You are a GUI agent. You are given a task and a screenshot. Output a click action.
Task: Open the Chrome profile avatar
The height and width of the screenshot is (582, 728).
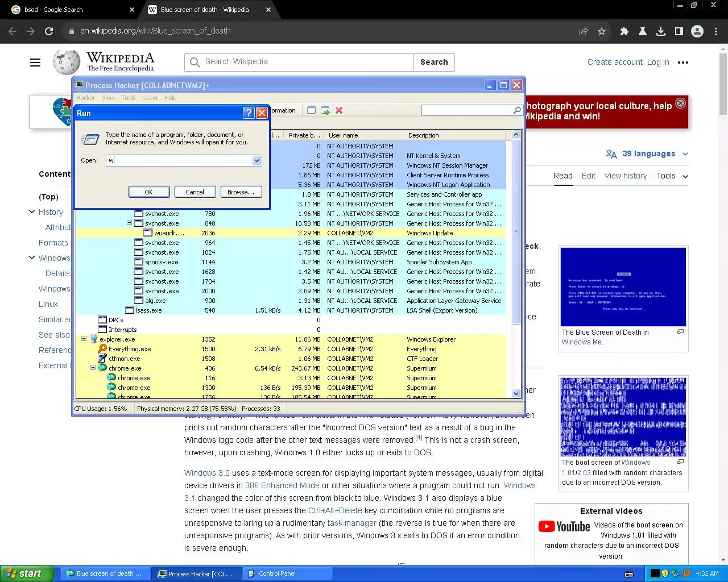coord(697,31)
